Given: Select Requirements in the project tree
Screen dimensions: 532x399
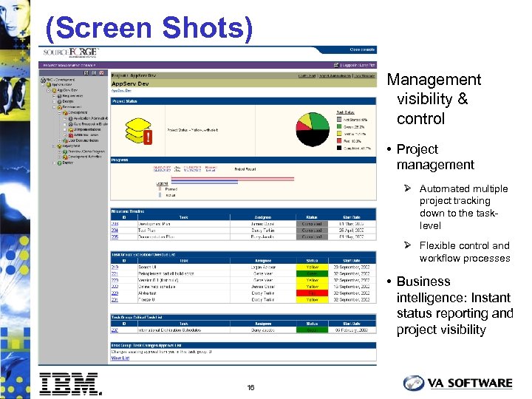Looking at the screenshot, I should click(72, 96).
